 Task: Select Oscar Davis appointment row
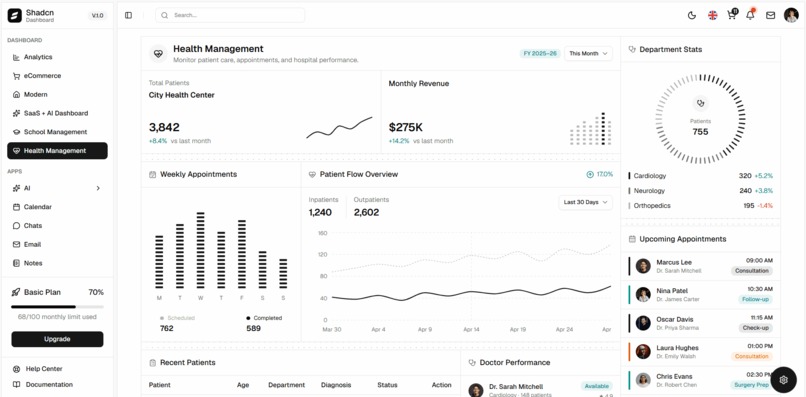[x=700, y=323]
